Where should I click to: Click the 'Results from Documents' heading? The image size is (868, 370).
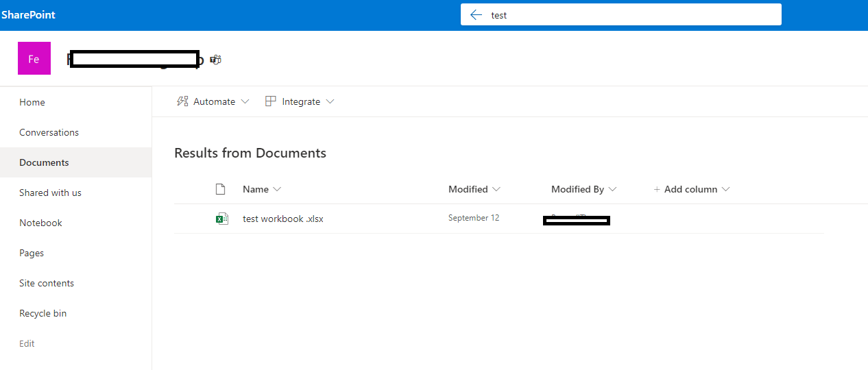pyautogui.click(x=250, y=153)
